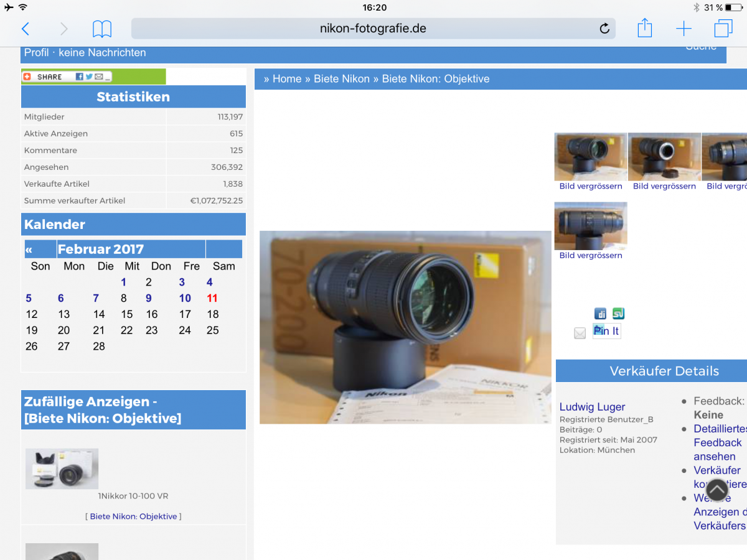Select February 10 in the calendar

point(185,298)
